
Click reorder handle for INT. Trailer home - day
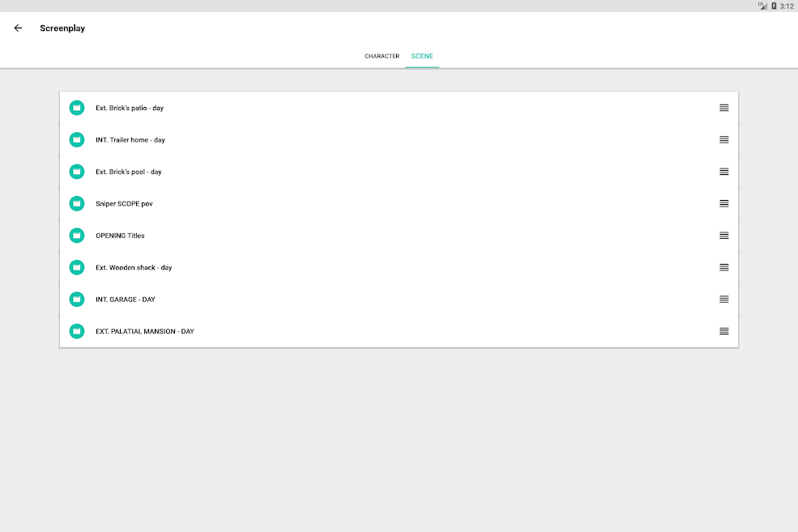coord(723,139)
